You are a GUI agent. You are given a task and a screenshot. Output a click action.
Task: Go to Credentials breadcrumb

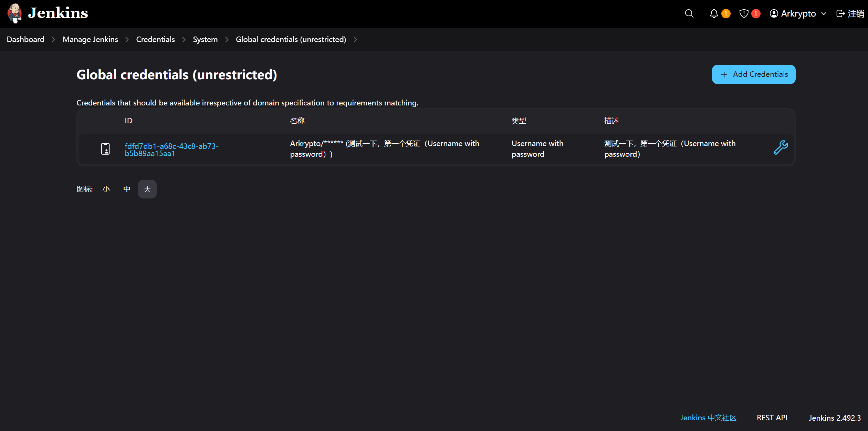(x=155, y=39)
